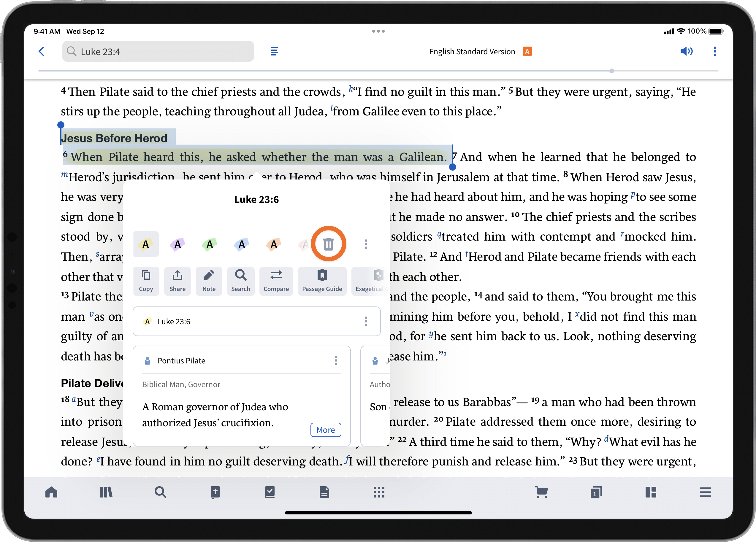This screenshot has height=542, width=756.
Task: Open the layouts panel icon
Action: point(651,492)
